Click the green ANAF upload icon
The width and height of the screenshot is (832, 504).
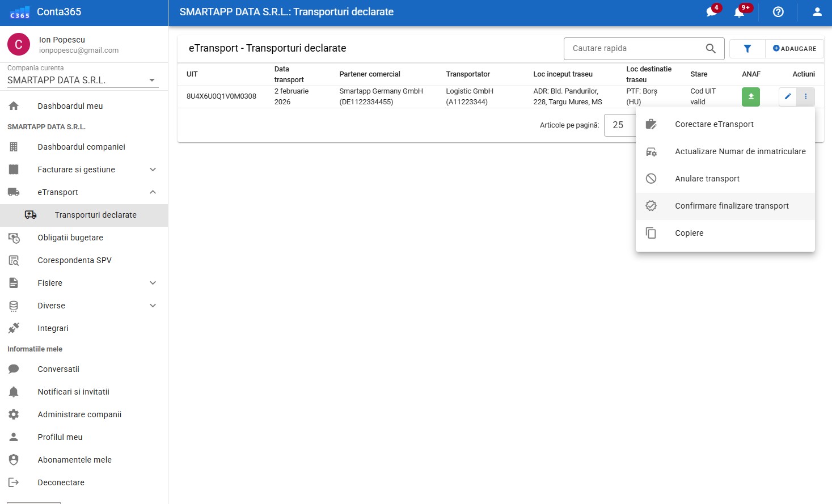(x=750, y=96)
